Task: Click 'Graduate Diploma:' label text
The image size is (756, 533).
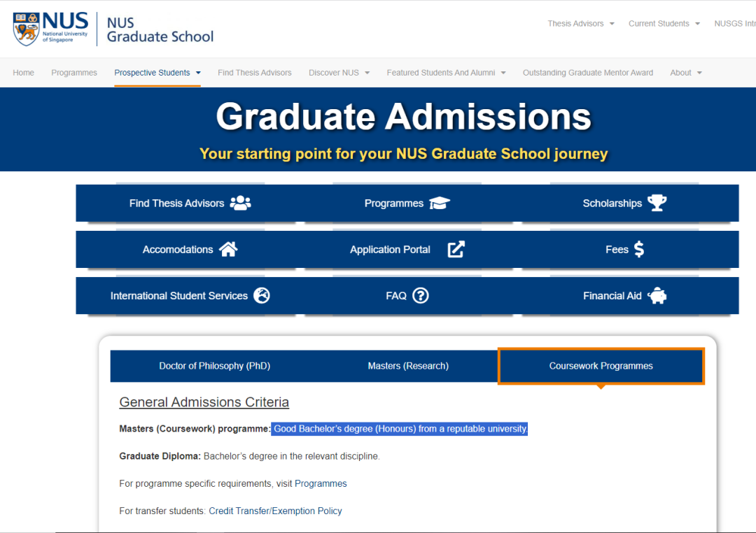Action: tap(160, 456)
